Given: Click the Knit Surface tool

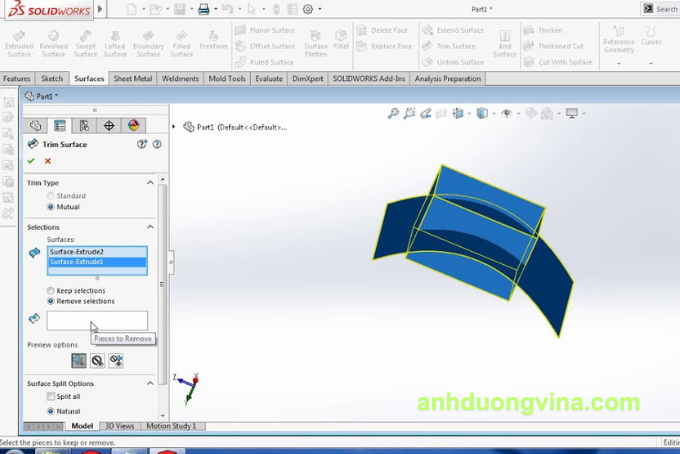Looking at the screenshot, I should (505, 42).
